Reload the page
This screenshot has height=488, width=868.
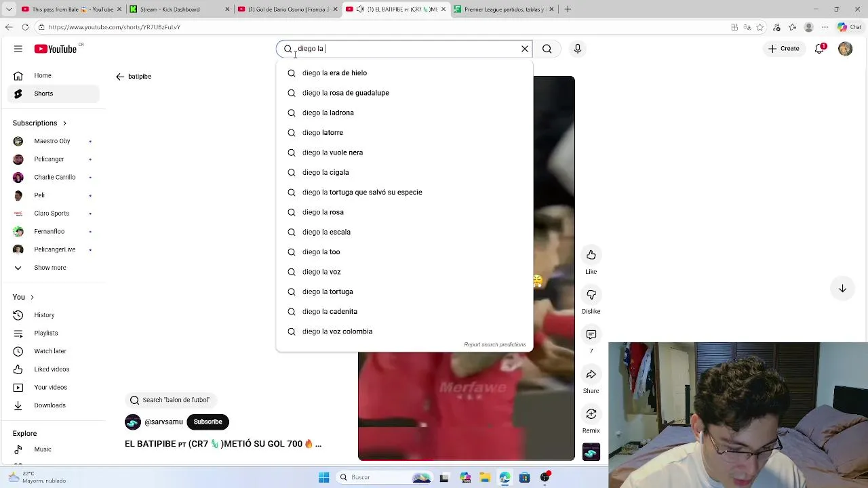pos(25,27)
